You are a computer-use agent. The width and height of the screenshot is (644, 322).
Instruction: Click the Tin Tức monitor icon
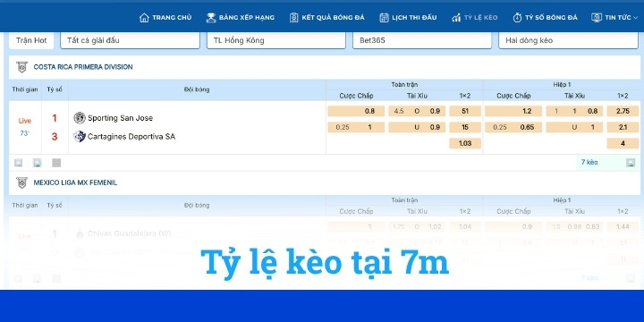[597, 18]
